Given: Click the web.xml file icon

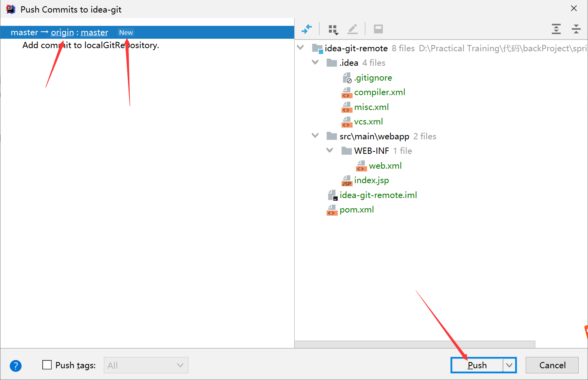Looking at the screenshot, I should pyautogui.click(x=361, y=166).
